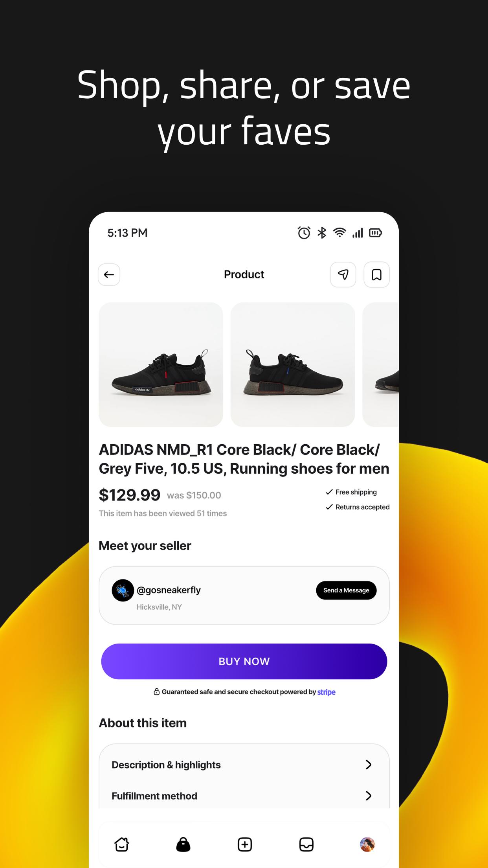This screenshot has height=868, width=488.
Task: Save the product with the bookmark icon
Action: click(x=376, y=274)
